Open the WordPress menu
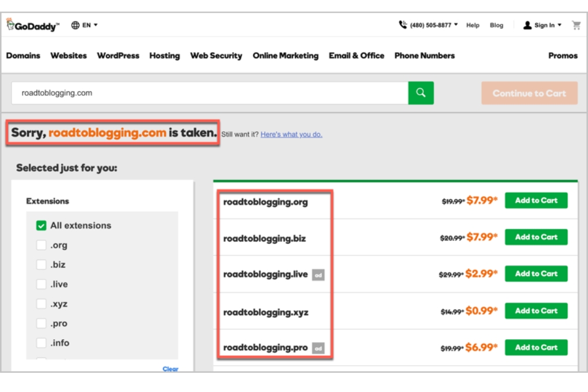Image resolution: width=588 pixels, height=392 pixels. 118,56
